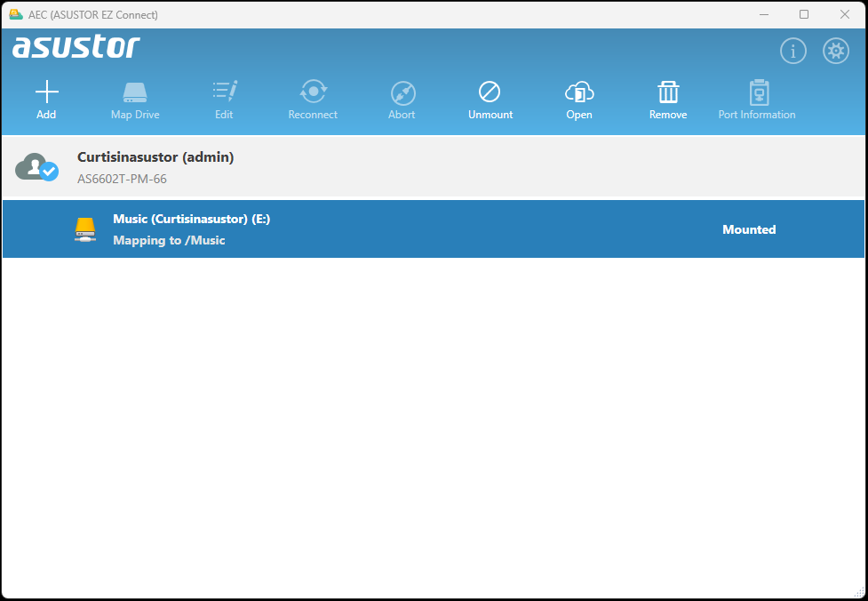The height and width of the screenshot is (601, 868).
Task: Maximize the AEC window
Action: 803,14
